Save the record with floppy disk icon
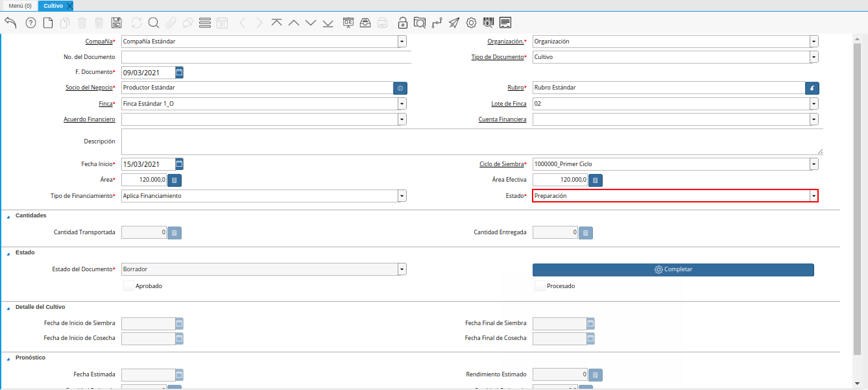 point(117,23)
